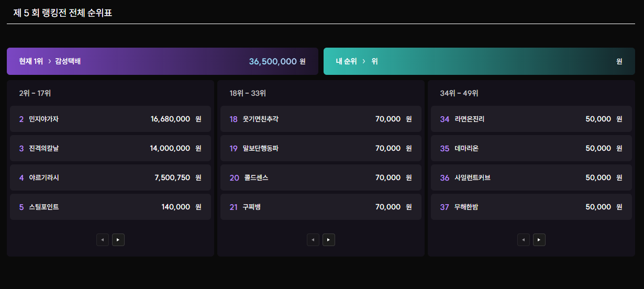
Task: Go to next page of 2위–17위 list
Action: 118,240
